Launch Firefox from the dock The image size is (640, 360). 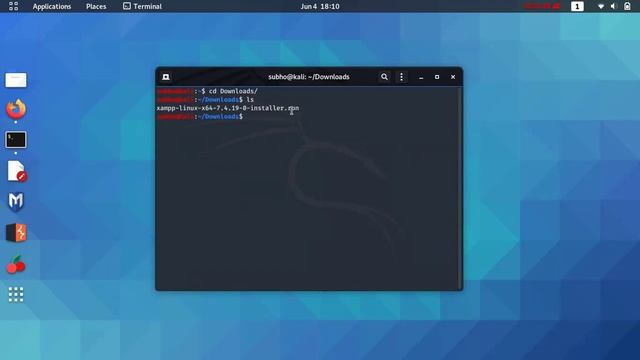coord(16,109)
